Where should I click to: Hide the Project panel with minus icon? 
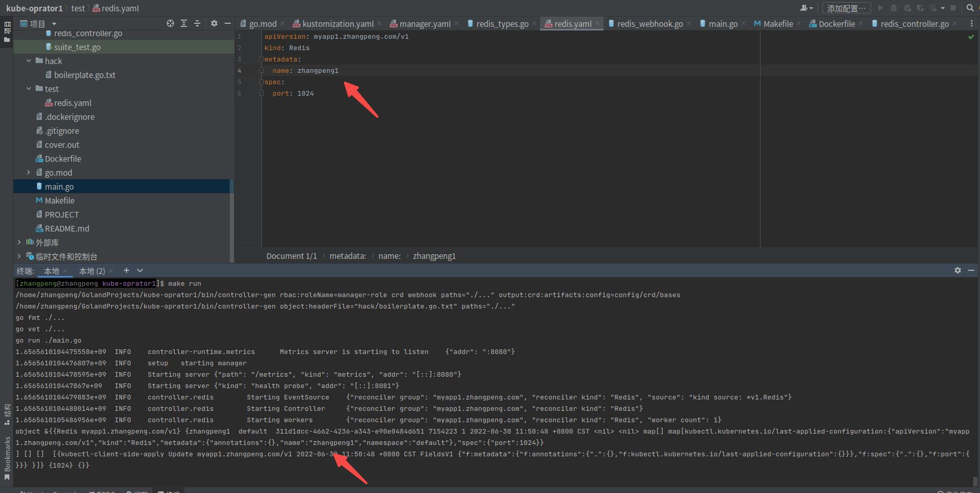[228, 23]
